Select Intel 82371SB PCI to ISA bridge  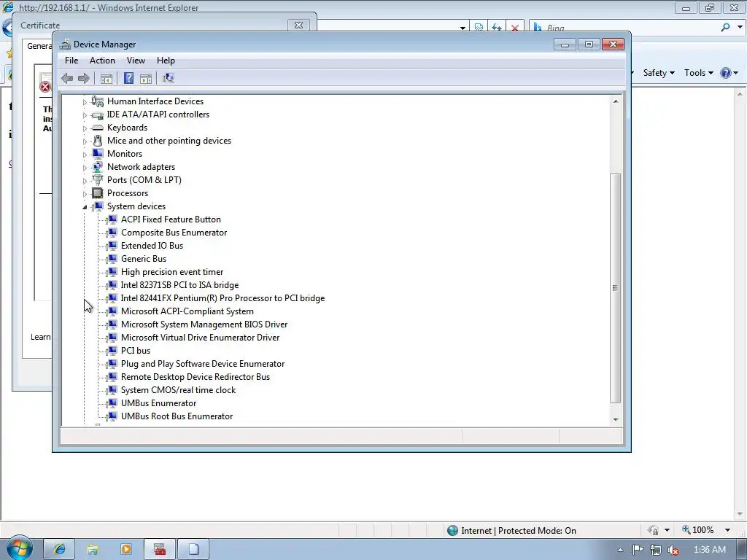coord(179,285)
